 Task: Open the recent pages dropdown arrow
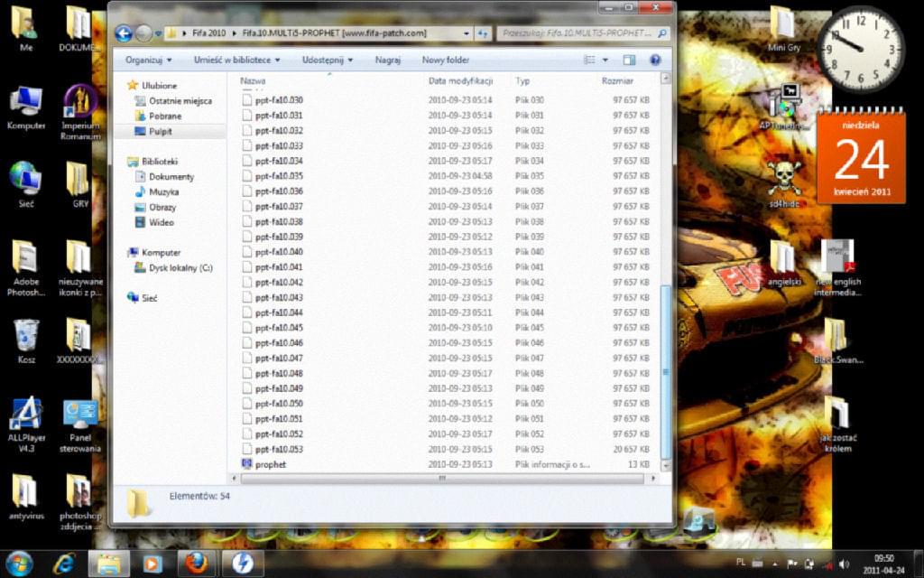click(157, 33)
